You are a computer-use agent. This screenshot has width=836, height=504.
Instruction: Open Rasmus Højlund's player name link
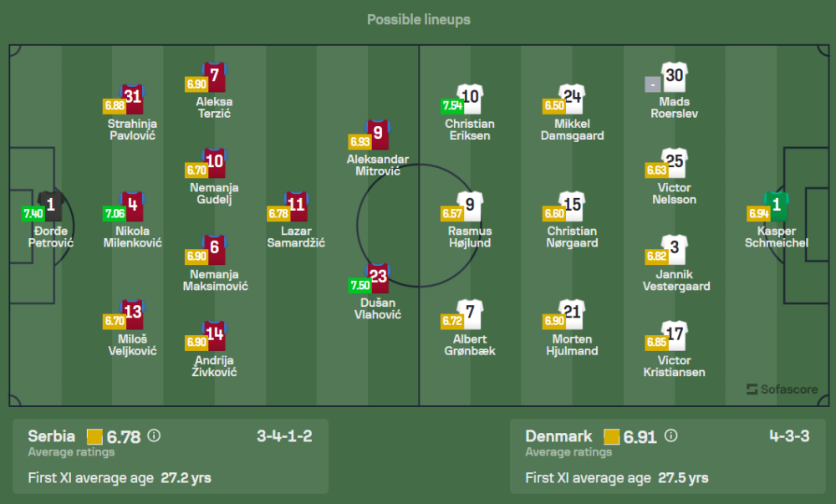point(470,237)
